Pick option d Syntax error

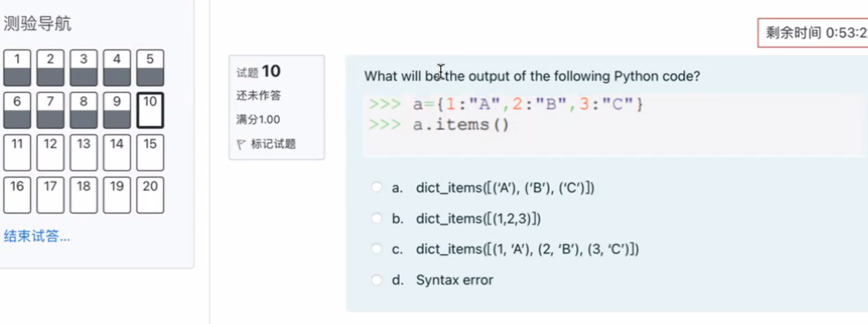pyautogui.click(x=376, y=279)
